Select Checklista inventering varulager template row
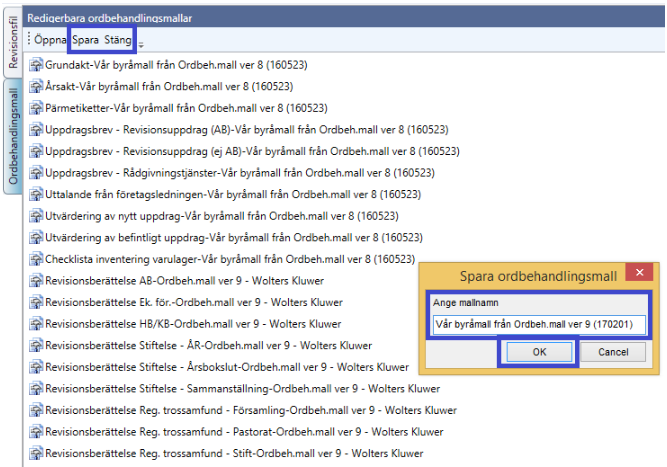Screen dimensions: 667x467 pos(230,259)
